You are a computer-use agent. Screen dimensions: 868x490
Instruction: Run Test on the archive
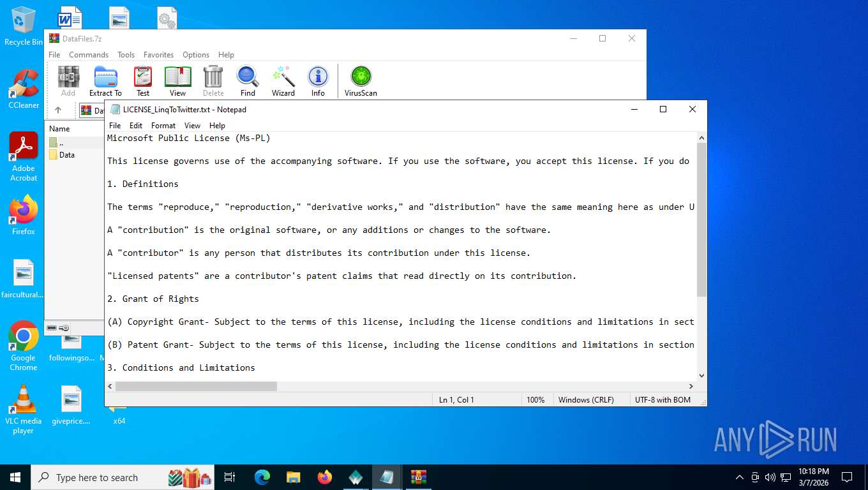coord(143,81)
